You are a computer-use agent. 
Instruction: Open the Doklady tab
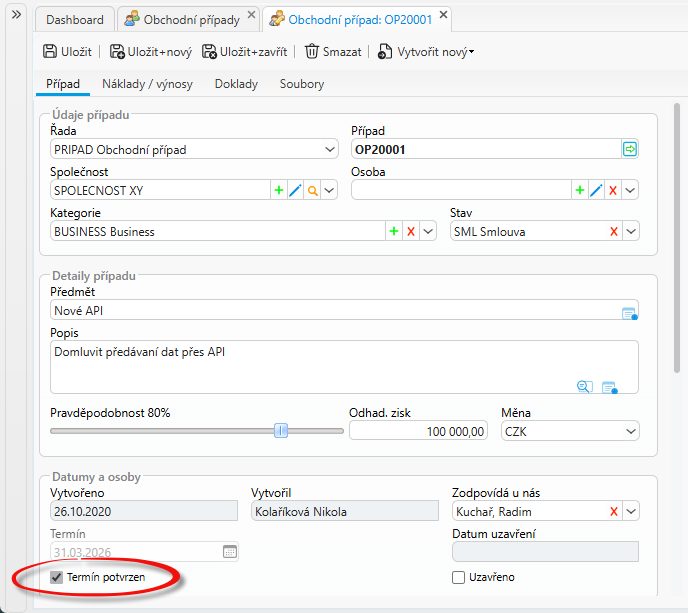click(236, 84)
